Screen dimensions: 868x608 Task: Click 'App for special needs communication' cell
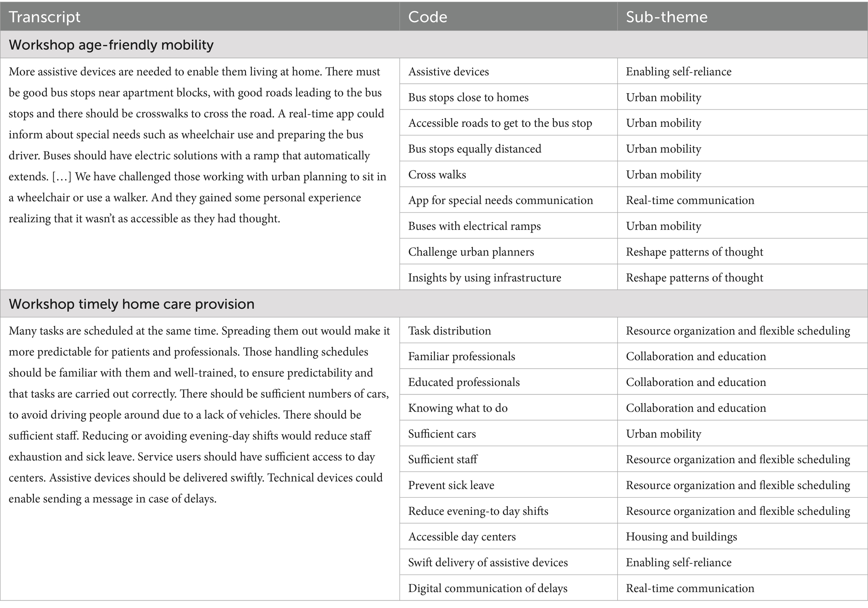(501, 200)
